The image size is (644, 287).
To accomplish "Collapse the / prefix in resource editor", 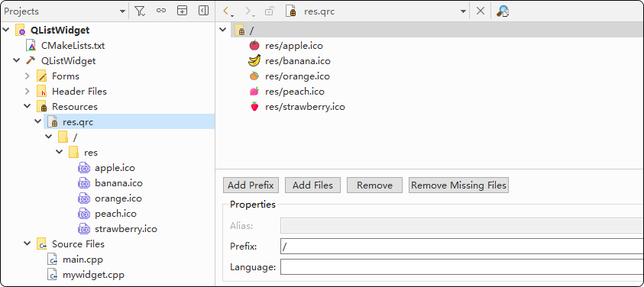I will [223, 30].
